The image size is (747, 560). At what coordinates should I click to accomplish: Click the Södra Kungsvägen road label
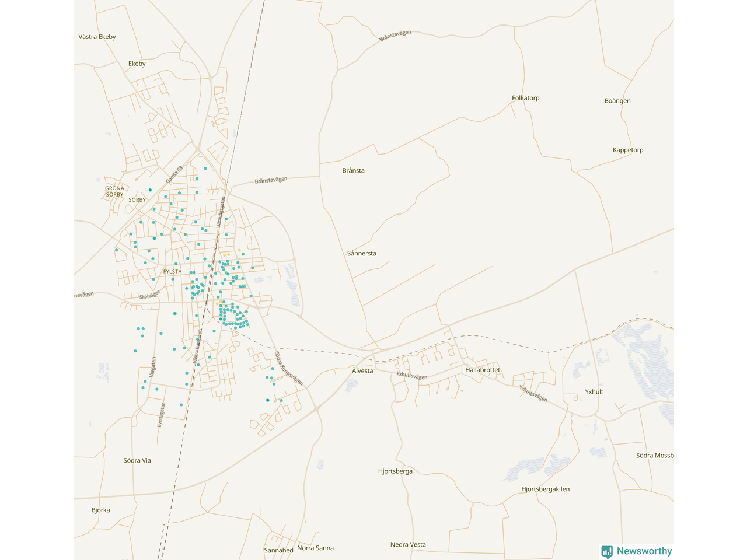(x=288, y=368)
